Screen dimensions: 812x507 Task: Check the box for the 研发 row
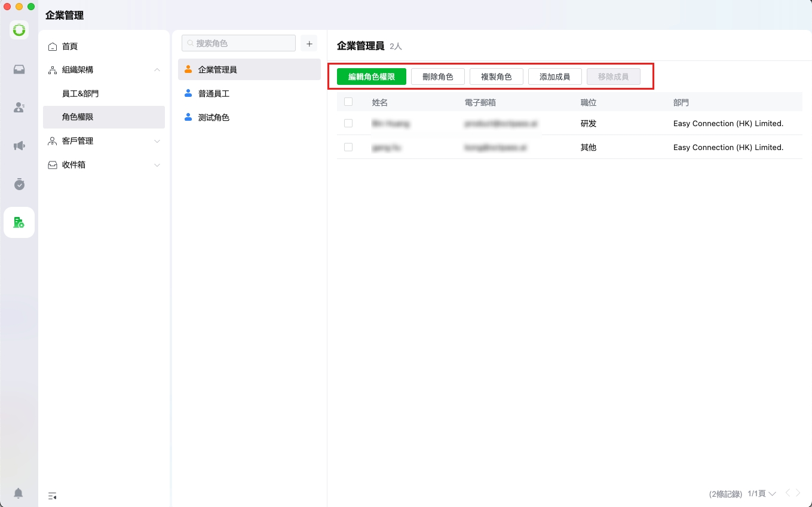pos(348,123)
